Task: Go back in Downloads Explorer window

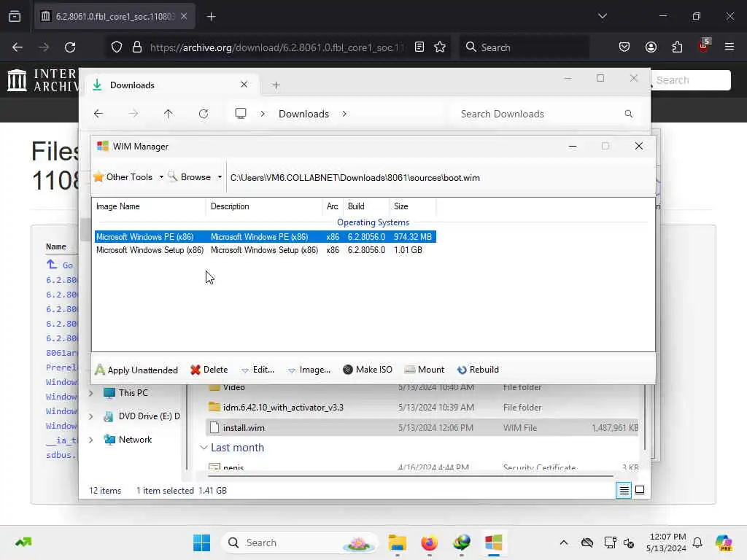Action: click(98, 114)
